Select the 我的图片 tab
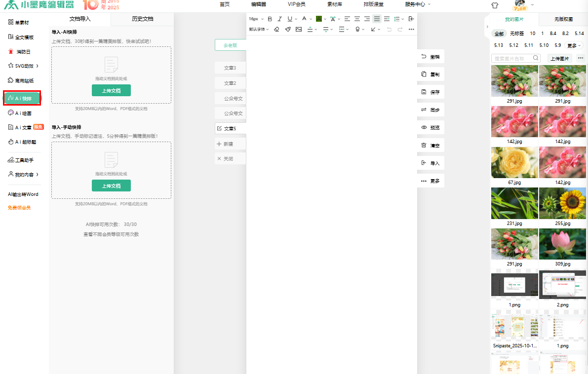Image resolution: width=588 pixels, height=374 pixels. click(x=514, y=19)
